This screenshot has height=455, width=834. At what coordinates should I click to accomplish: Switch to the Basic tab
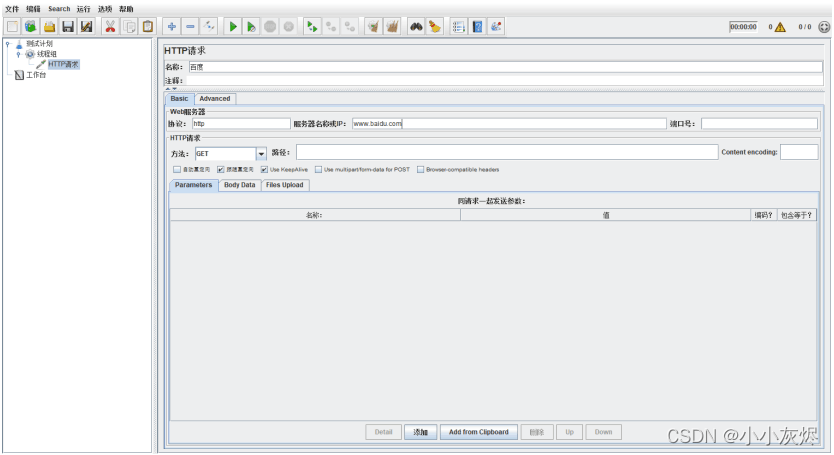pos(179,98)
